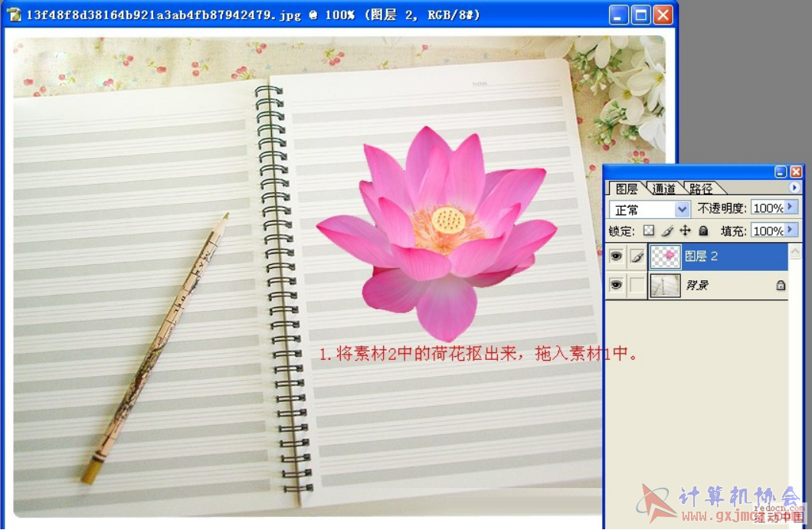Switch to the 图层 tab
The image size is (812, 530).
click(627, 188)
